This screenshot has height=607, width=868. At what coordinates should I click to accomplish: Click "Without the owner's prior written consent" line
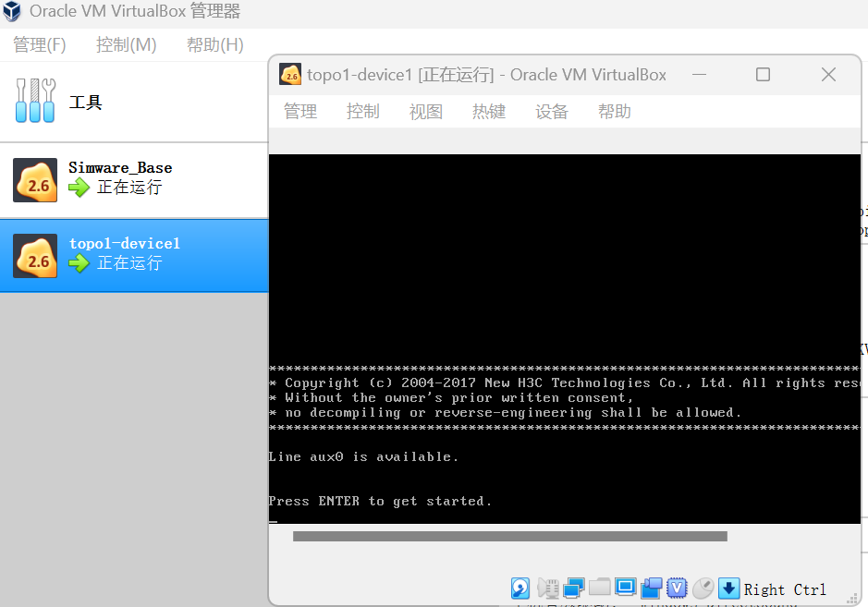click(x=451, y=398)
